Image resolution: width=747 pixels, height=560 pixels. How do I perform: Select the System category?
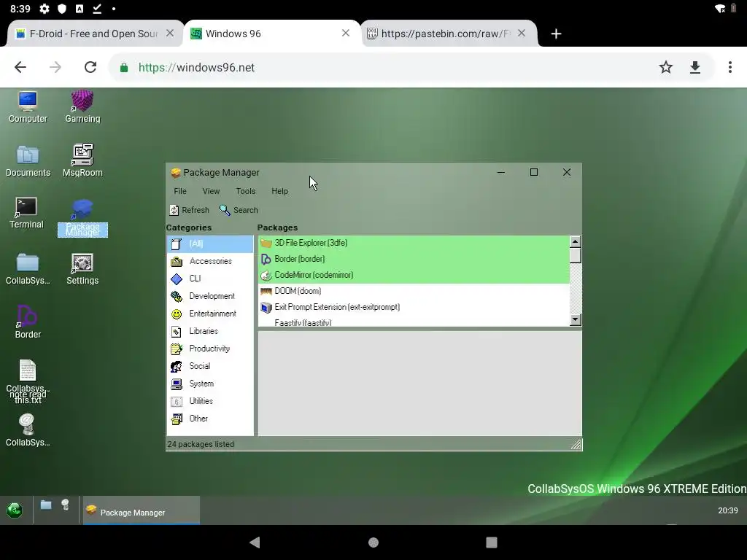(210, 384)
